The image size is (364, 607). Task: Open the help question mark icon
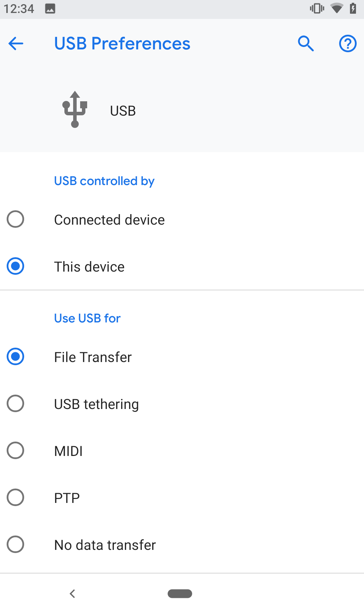tap(348, 43)
